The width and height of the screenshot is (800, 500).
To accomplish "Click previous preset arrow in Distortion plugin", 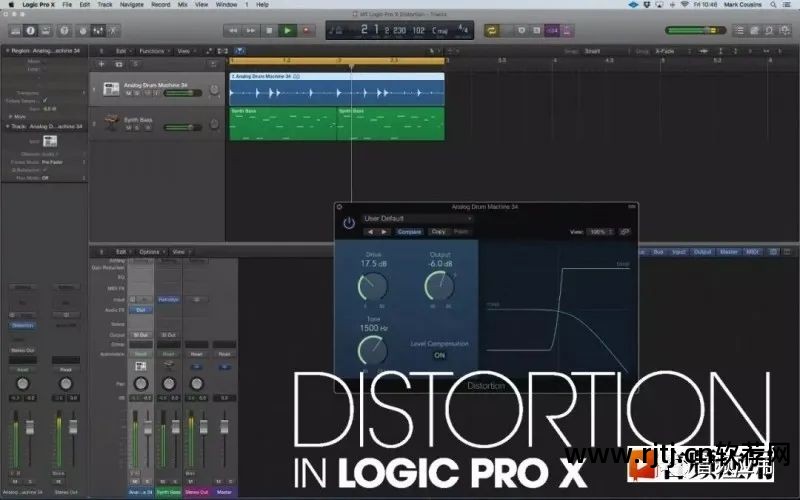I will (x=370, y=232).
